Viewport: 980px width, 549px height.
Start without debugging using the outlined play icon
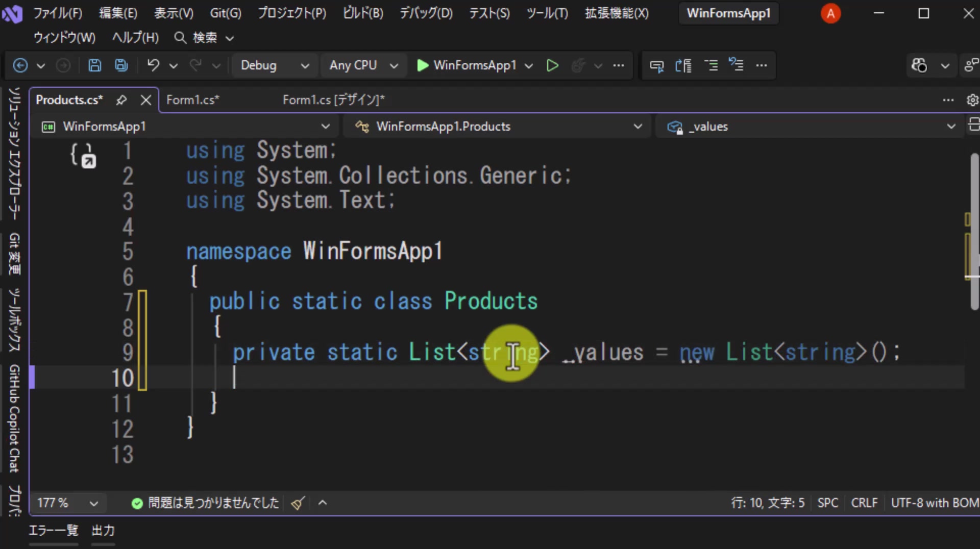click(x=552, y=65)
